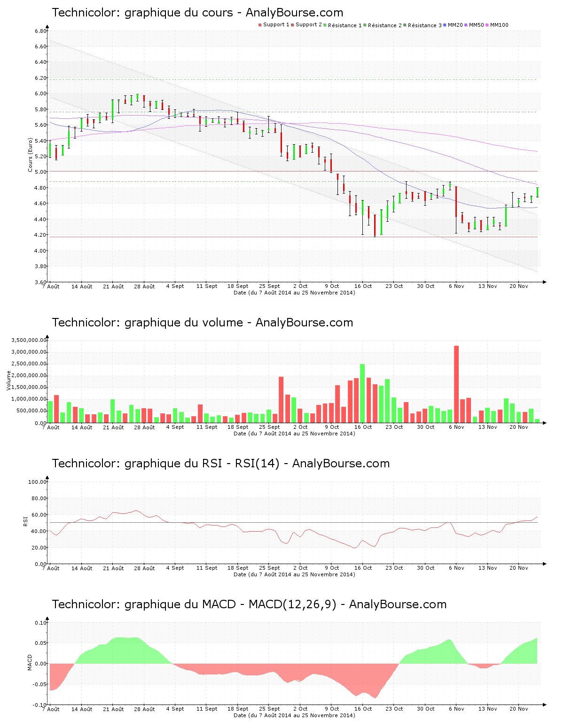
Task: Click the 'RSI' y-axis label
Action: (x=25, y=521)
